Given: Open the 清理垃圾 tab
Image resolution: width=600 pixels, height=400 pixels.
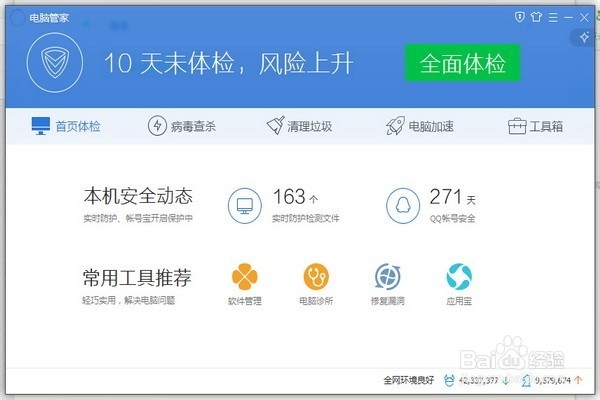Looking at the screenshot, I should 299,126.
